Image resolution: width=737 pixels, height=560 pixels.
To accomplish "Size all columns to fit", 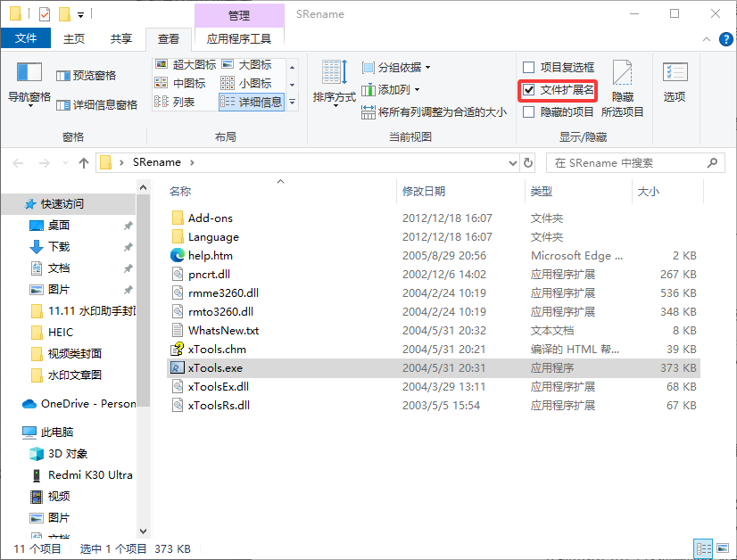I will click(x=434, y=111).
